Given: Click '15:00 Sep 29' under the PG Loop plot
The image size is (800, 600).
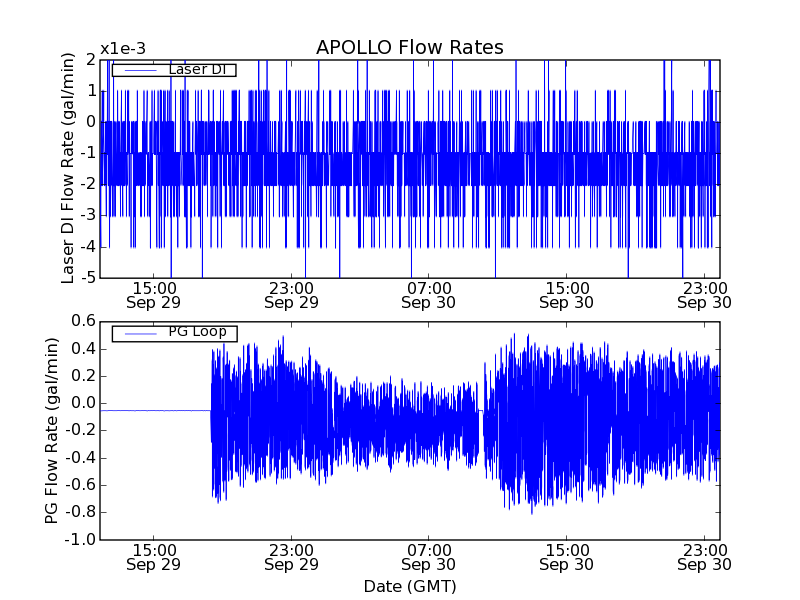Looking at the screenshot, I should pyautogui.click(x=154, y=558).
